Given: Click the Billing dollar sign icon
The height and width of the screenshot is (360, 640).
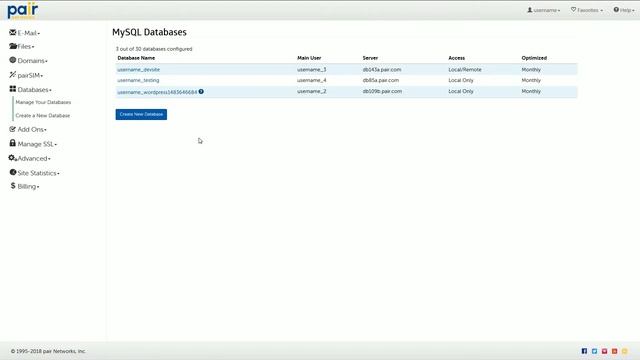Looking at the screenshot, I should point(13,186).
